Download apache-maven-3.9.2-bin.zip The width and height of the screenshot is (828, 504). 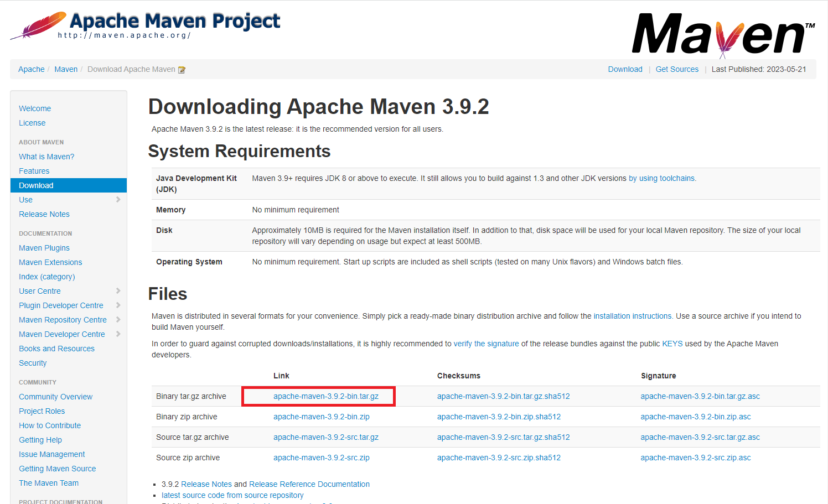322,417
